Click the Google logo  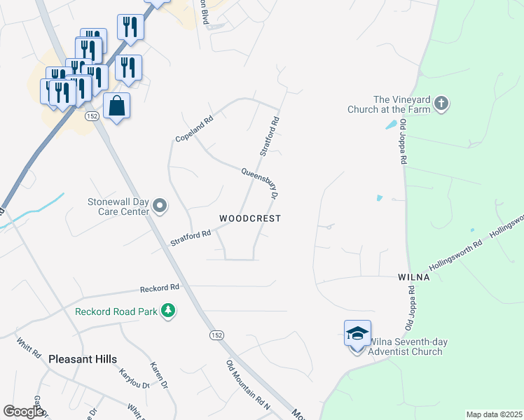click(x=23, y=412)
